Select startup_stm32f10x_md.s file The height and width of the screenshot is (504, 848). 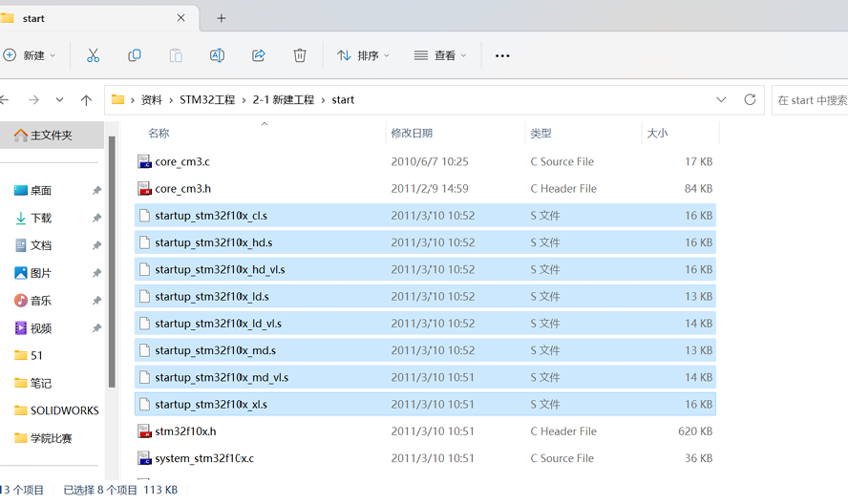click(215, 350)
